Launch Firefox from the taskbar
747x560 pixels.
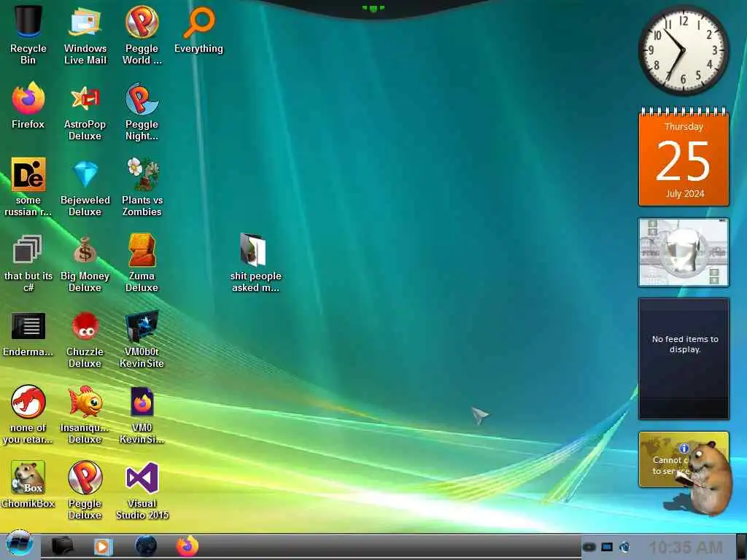pyautogui.click(x=187, y=545)
